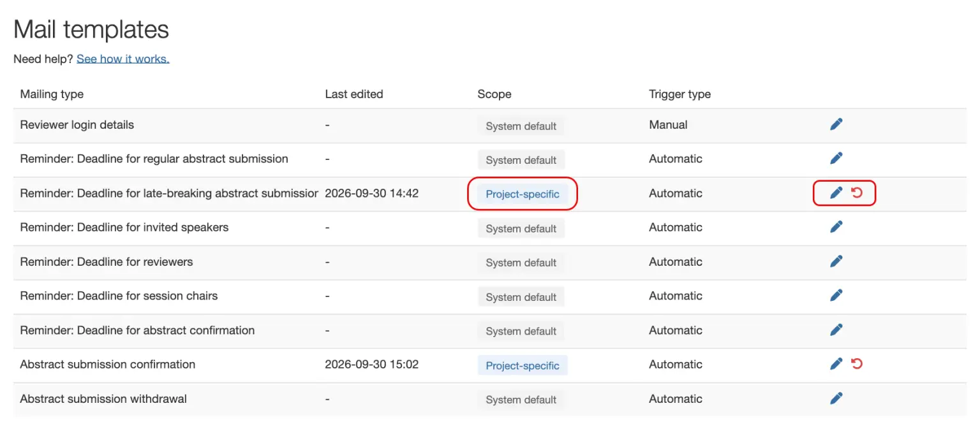980x429 pixels.
Task: Edit the Abstract submission confirmation template
Action: click(x=836, y=364)
